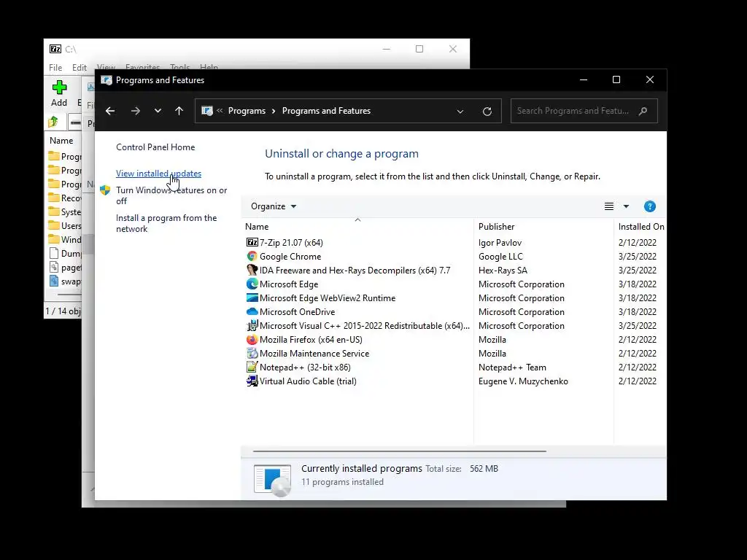Click Install a program from the network

tap(166, 223)
